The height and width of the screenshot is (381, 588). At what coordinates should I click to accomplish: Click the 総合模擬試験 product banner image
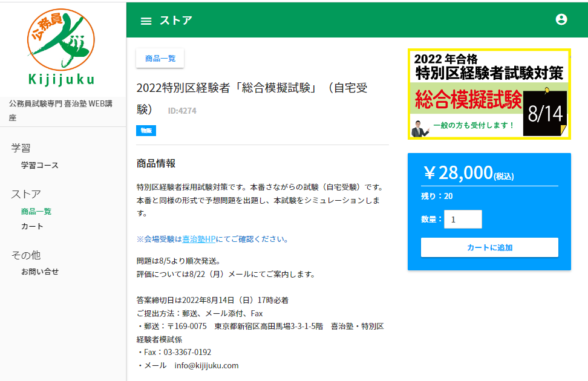489,94
